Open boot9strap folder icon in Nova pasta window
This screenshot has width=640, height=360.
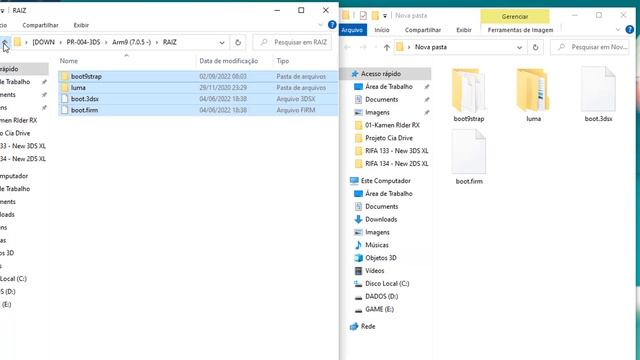[469, 91]
